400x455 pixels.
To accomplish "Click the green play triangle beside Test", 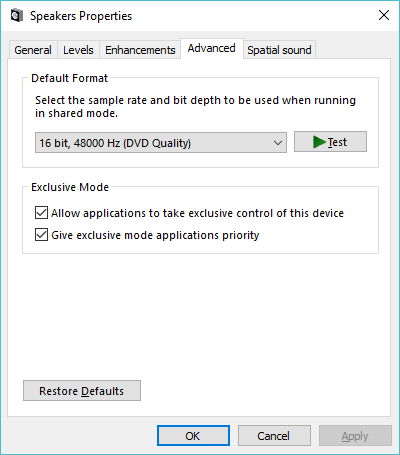I will click(319, 142).
